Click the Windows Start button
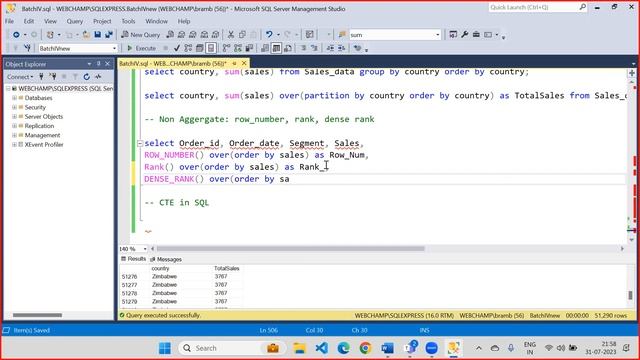The image size is (640, 360). [x=165, y=348]
